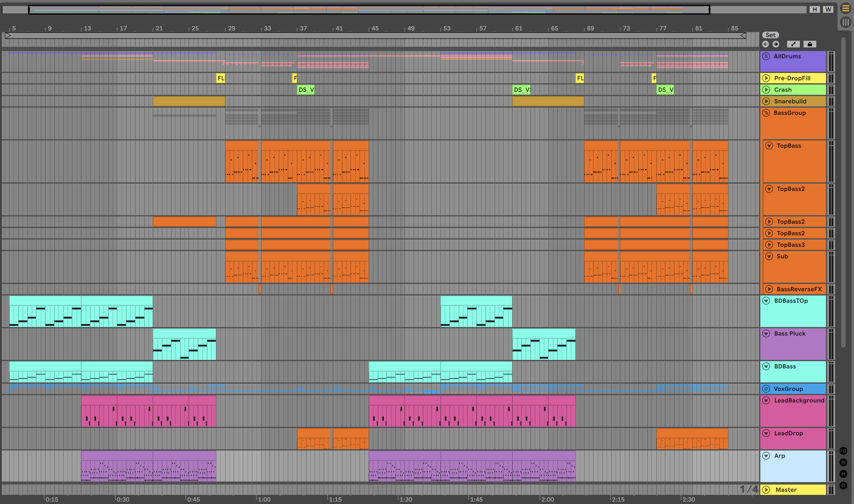Toggle the Mixer (M) section visibility
This screenshot has width=854, height=504.
pos(843,474)
